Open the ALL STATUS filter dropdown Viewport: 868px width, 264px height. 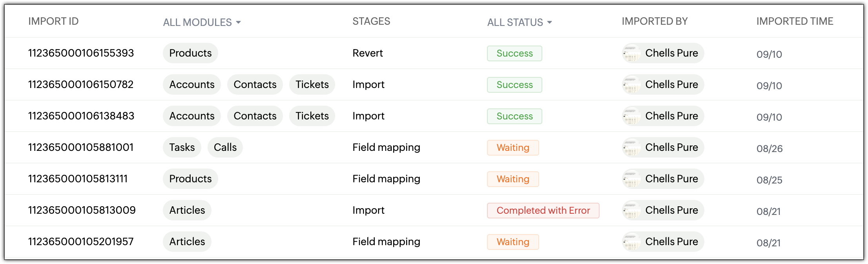pos(519,22)
